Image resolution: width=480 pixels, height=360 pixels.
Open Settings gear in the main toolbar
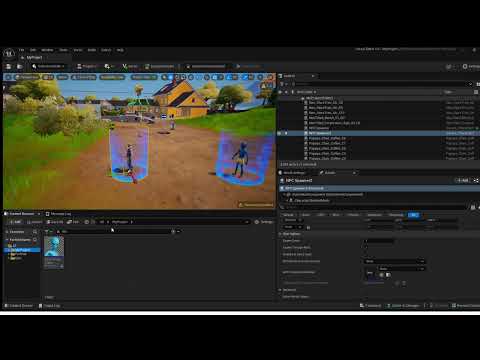(x=465, y=67)
